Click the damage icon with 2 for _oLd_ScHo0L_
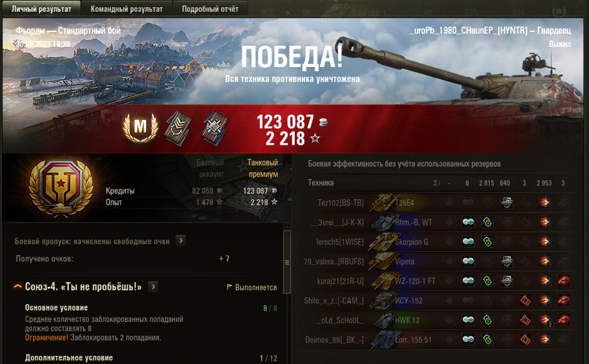This screenshot has width=589, height=364. click(x=544, y=320)
